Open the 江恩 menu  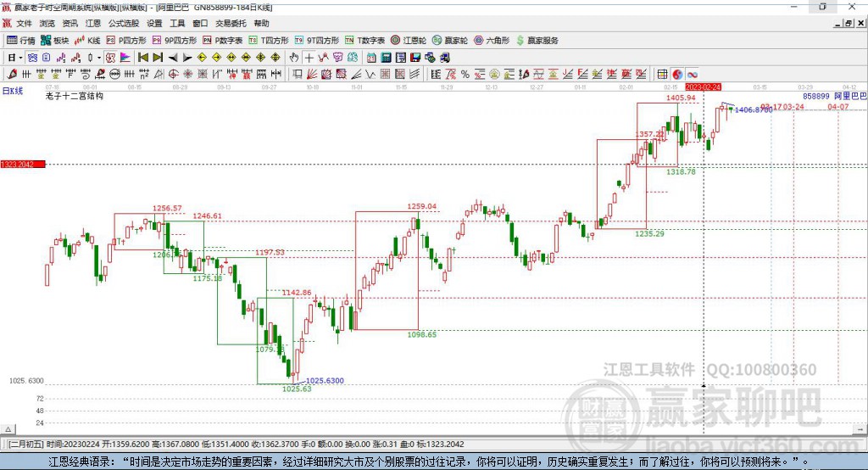coord(93,24)
